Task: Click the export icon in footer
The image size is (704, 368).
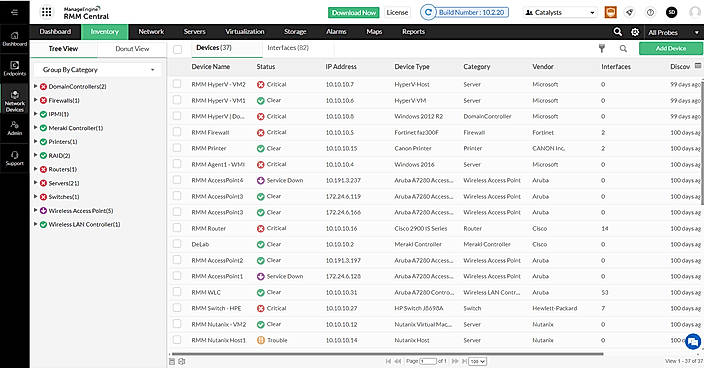Action: point(181,361)
